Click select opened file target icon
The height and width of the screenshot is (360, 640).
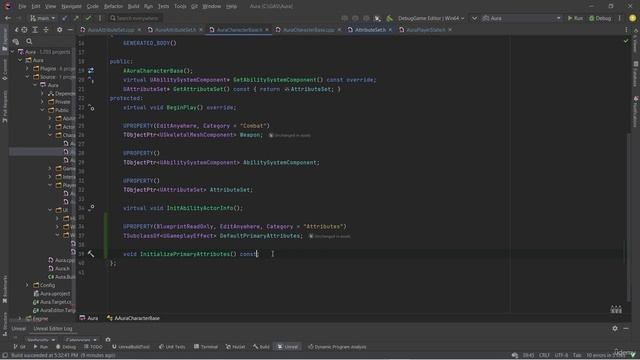tap(24, 30)
